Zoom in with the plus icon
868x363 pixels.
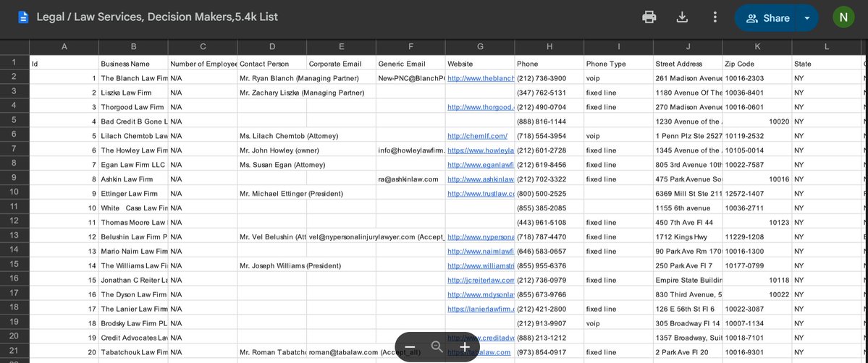pos(465,347)
